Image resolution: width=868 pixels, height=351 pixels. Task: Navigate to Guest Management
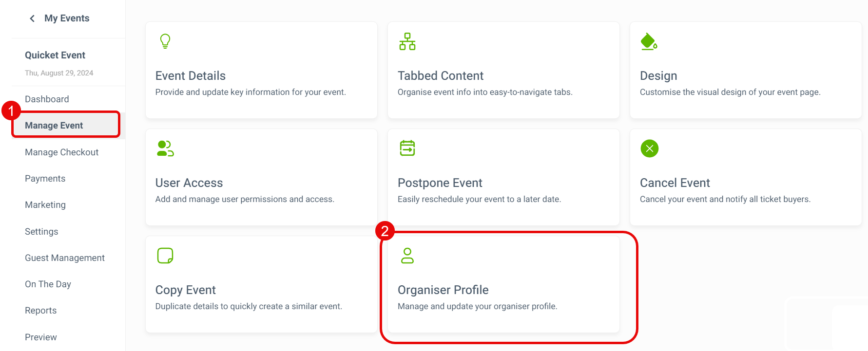(65, 258)
